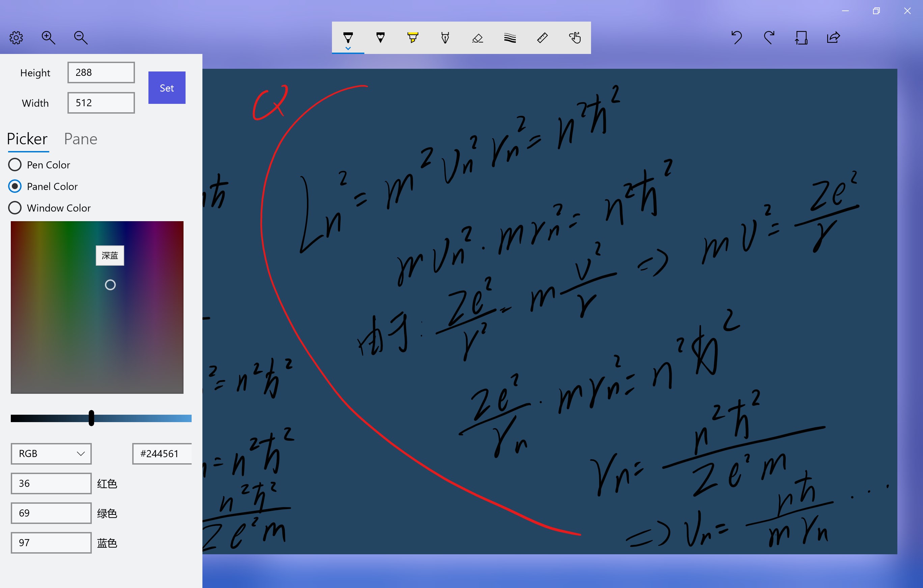Activate the eraser tool
923x588 pixels.
(x=477, y=37)
